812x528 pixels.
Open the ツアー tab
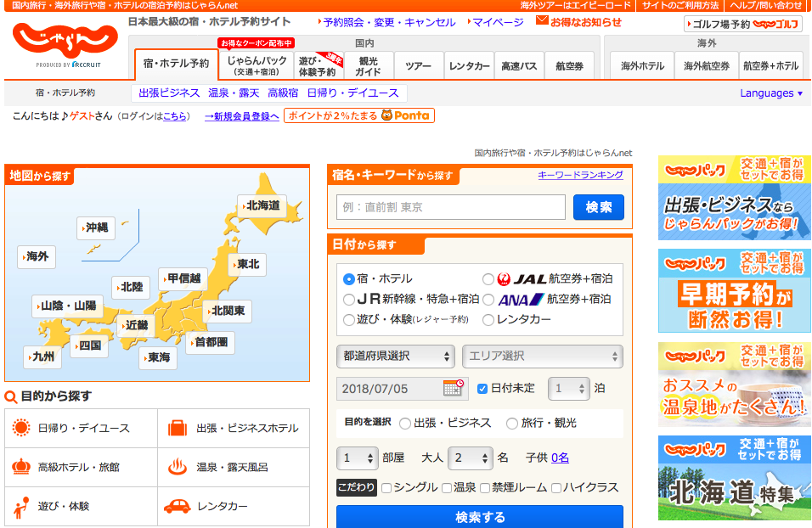(419, 65)
